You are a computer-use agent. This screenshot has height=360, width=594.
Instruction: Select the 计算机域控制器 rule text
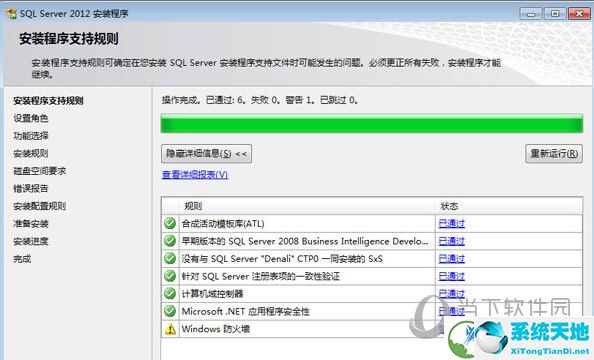point(212,294)
